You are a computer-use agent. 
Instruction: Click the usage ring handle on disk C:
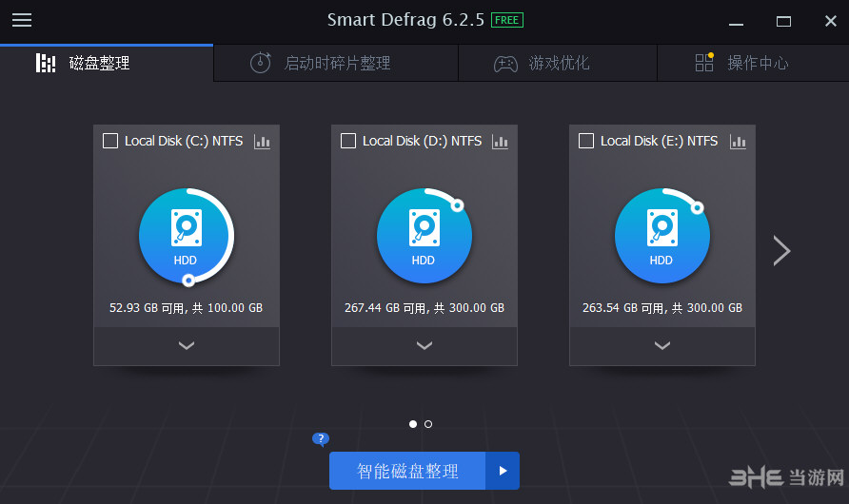tap(188, 281)
